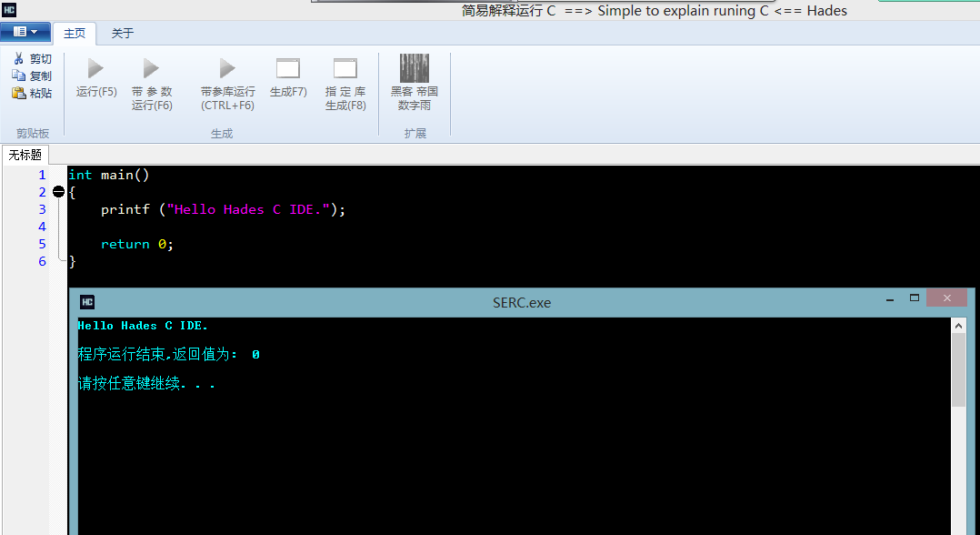Open the blue application menu dropdown
The image size is (980, 535).
[25, 32]
